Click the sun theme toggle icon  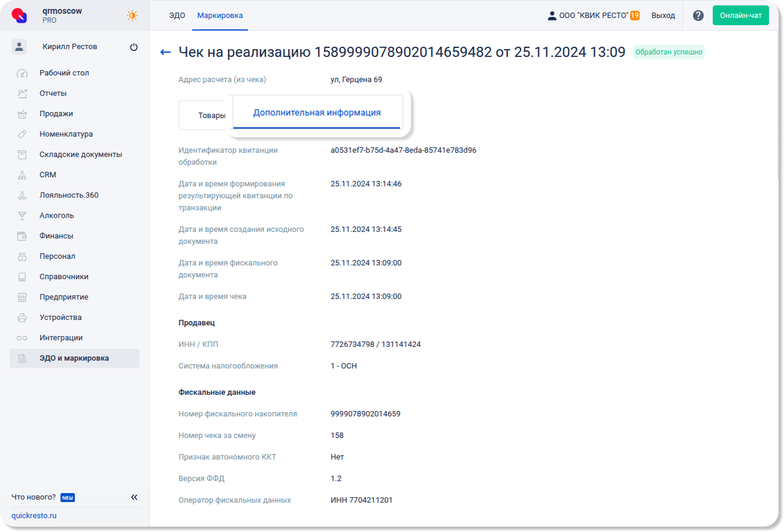click(132, 16)
